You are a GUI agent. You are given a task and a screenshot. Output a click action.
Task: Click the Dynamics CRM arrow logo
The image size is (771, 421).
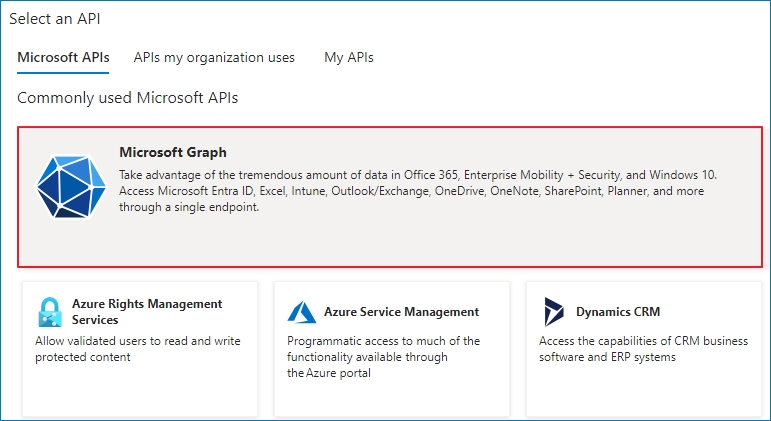[x=554, y=312]
